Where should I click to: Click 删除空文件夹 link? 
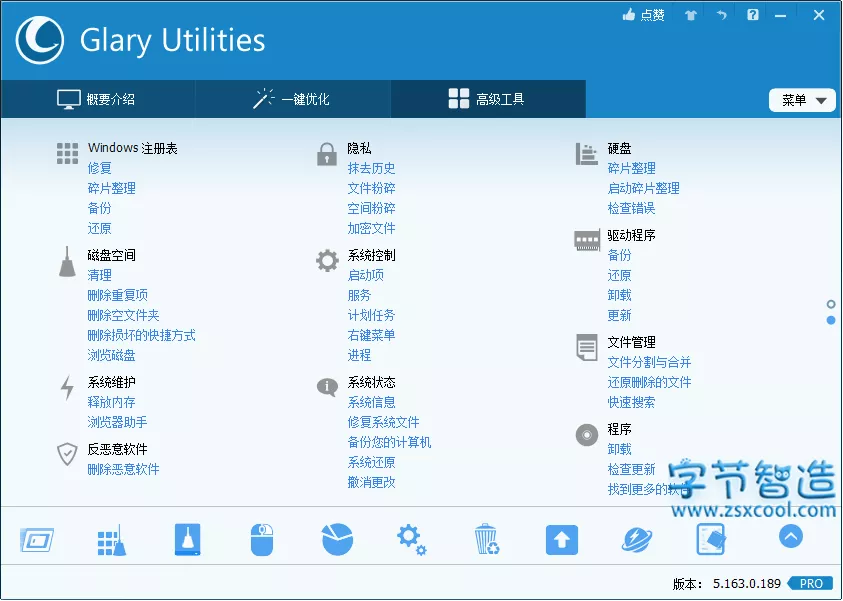(x=123, y=315)
